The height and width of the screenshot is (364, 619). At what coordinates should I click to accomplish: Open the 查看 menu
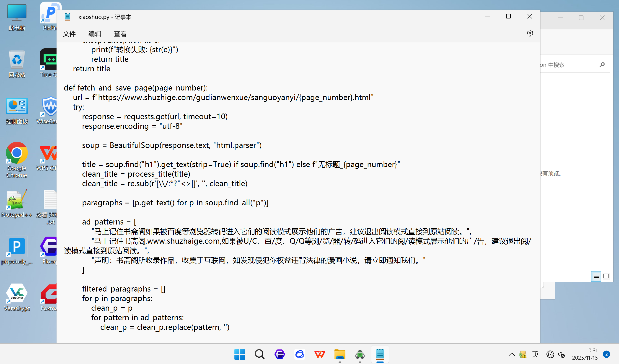(x=120, y=34)
